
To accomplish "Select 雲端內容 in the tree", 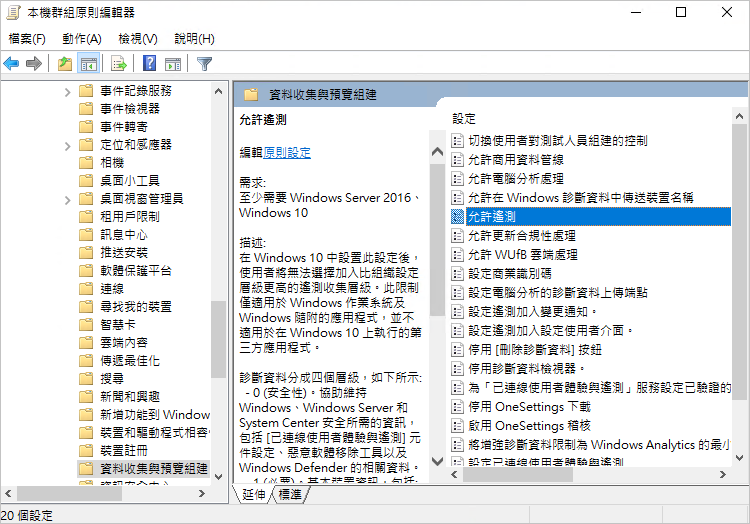I will [x=124, y=343].
